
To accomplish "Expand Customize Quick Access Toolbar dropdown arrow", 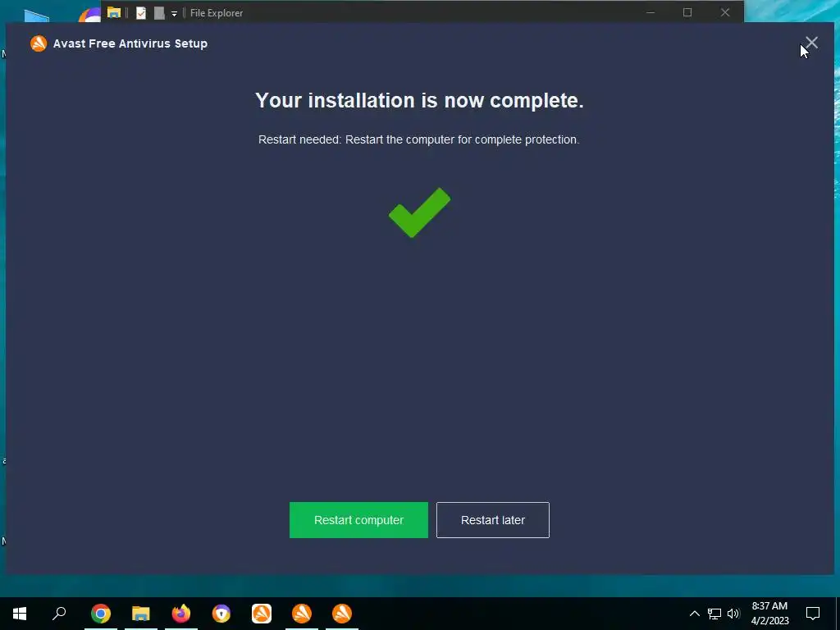I will (174, 13).
